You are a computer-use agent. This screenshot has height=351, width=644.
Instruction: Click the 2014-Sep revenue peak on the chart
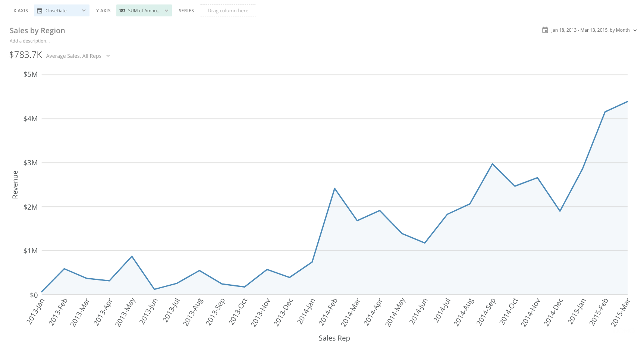[492, 163]
